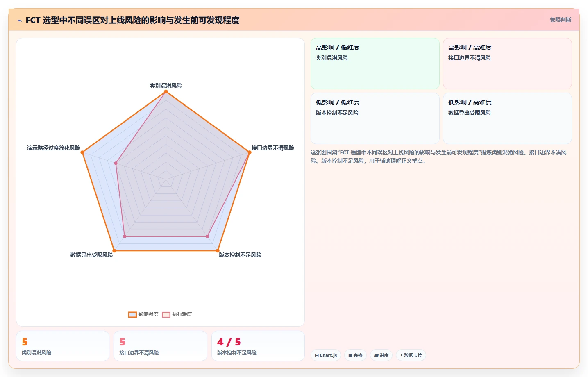Click the 接口边界不清风险 radar axis label
This screenshot has height=377, width=588.
pyautogui.click(x=273, y=148)
